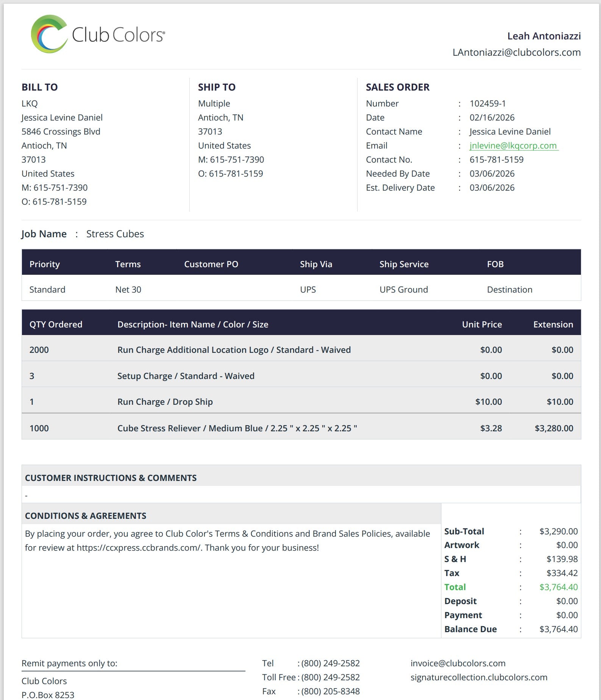The width and height of the screenshot is (601, 700).
Task: Select the Setup Charge Standard Waived row
Action: click(186, 376)
